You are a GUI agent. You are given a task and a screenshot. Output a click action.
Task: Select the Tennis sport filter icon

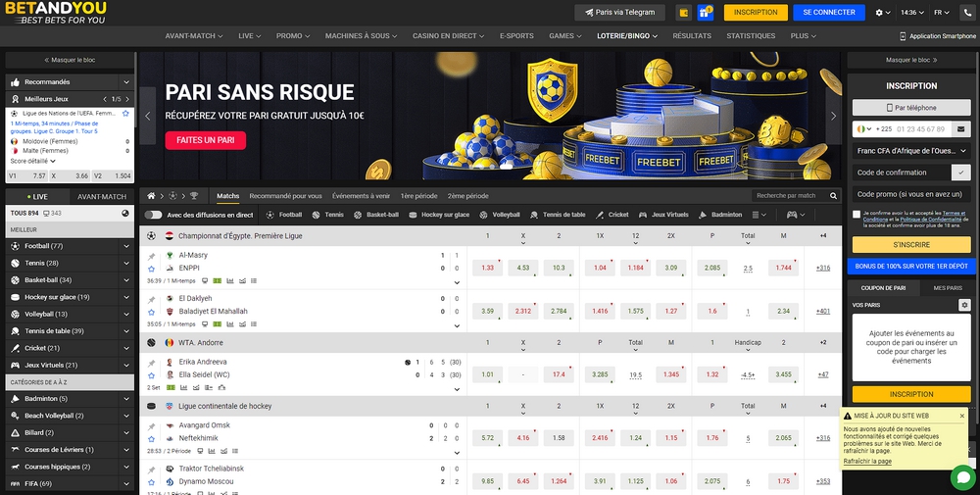click(x=317, y=215)
